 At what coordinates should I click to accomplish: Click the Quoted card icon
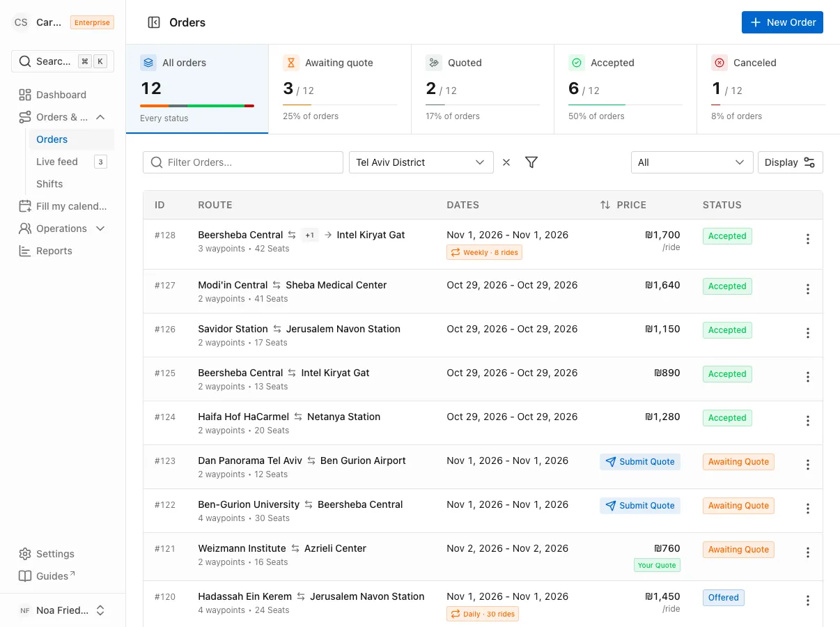pyautogui.click(x=434, y=63)
